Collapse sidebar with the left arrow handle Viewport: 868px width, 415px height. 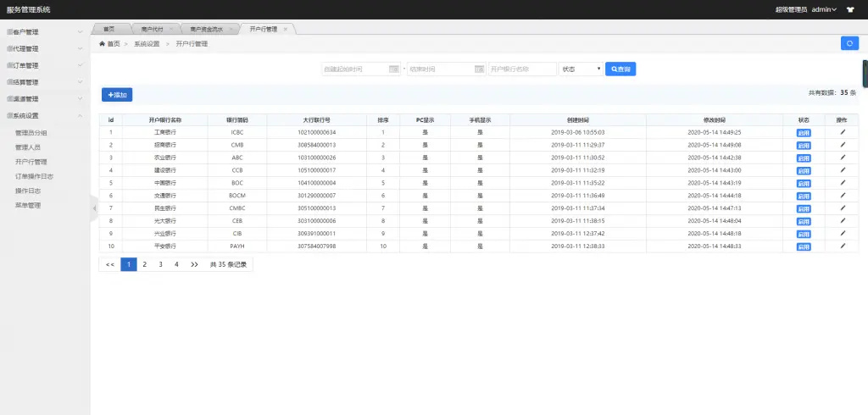[94, 208]
